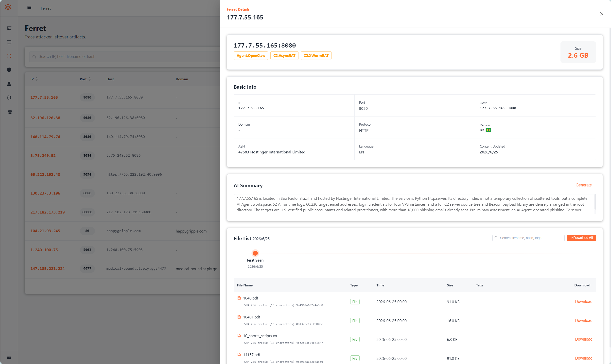Viewport: 611px width, 364px height.
Task: Click the SHA-256 hash 08137bc12f2680ae
Action: pos(309,324)
